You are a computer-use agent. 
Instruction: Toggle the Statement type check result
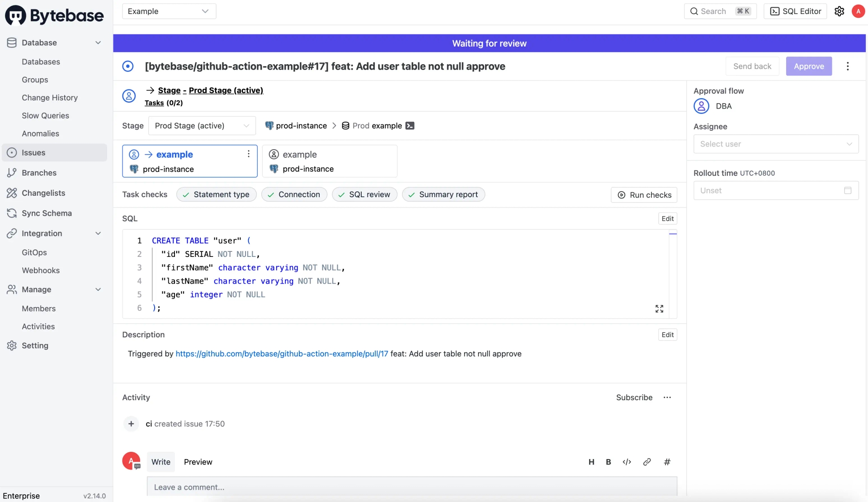tap(217, 194)
